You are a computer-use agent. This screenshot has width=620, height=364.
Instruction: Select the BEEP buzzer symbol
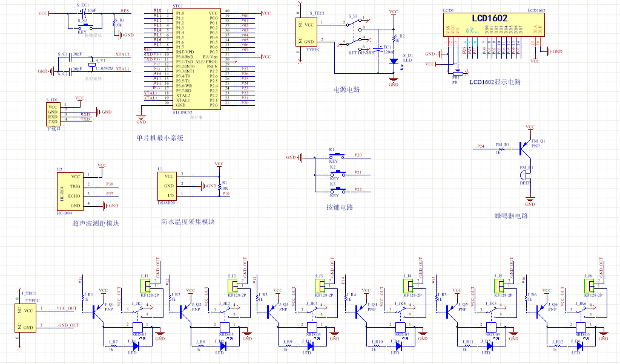(x=524, y=176)
